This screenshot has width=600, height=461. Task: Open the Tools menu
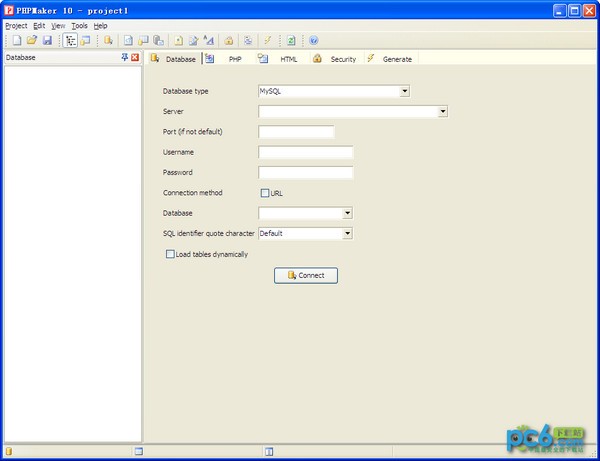pyautogui.click(x=80, y=26)
